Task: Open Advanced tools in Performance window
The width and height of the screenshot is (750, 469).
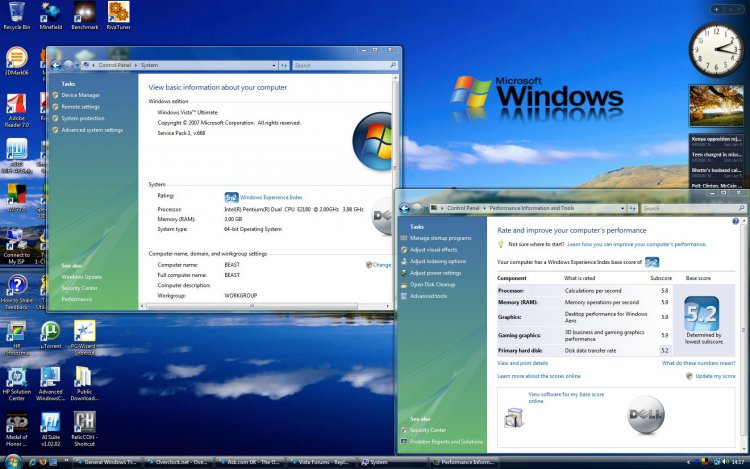Action: tap(429, 296)
